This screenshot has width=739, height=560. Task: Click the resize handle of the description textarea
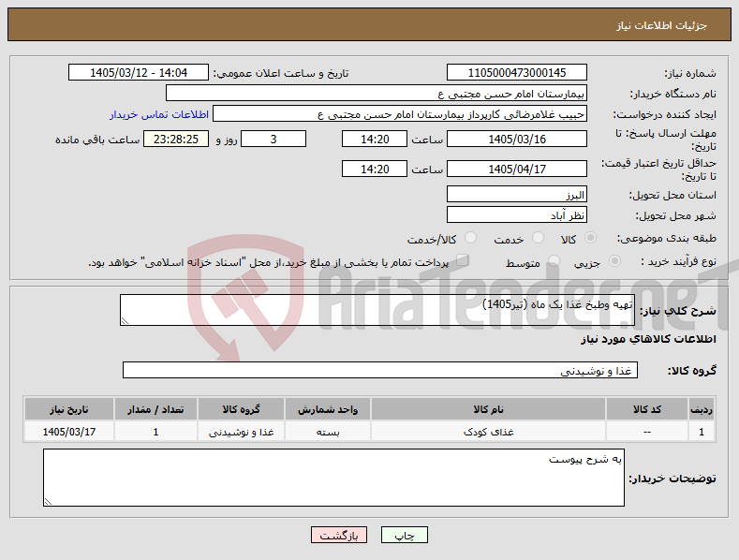click(x=125, y=321)
